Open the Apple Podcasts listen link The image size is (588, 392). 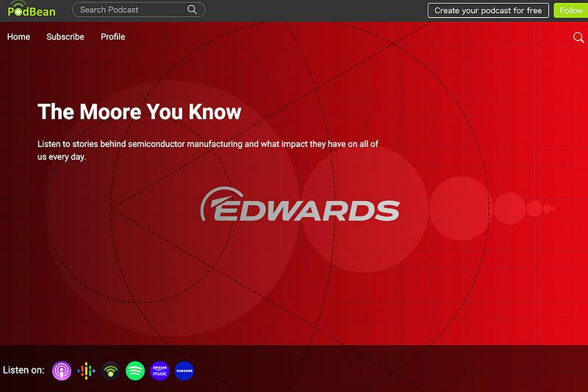62,371
